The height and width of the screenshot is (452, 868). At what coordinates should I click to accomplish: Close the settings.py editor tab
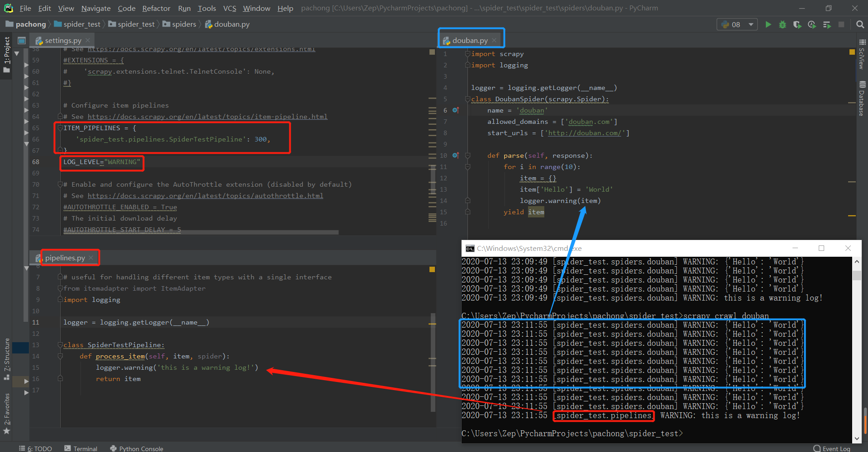[x=88, y=40]
